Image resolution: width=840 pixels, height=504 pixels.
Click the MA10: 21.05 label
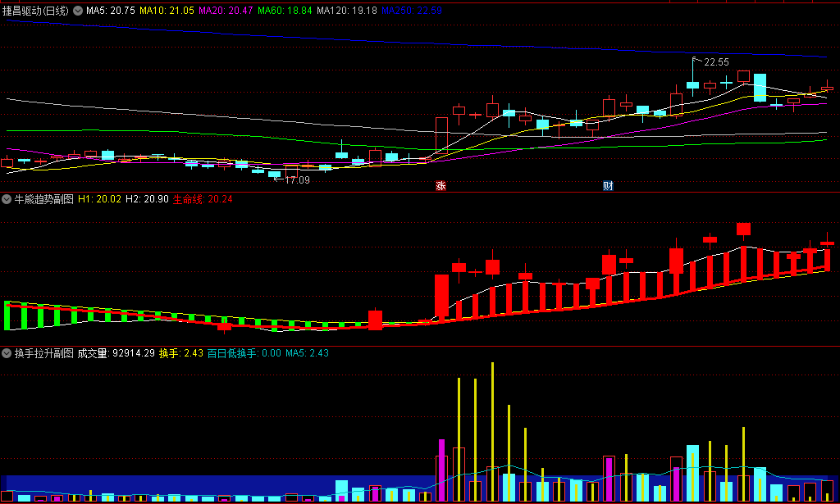[167, 11]
